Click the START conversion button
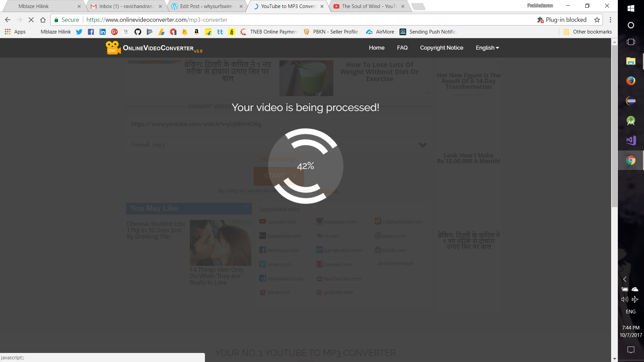The image size is (644, 362). point(279,176)
